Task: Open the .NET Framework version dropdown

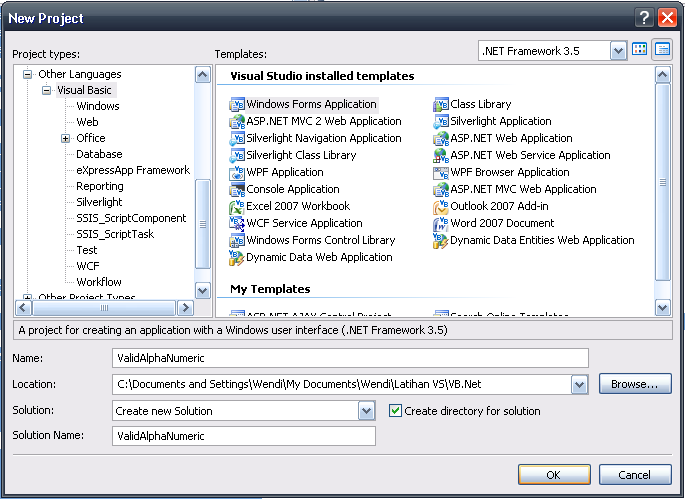Action: pyautogui.click(x=618, y=51)
